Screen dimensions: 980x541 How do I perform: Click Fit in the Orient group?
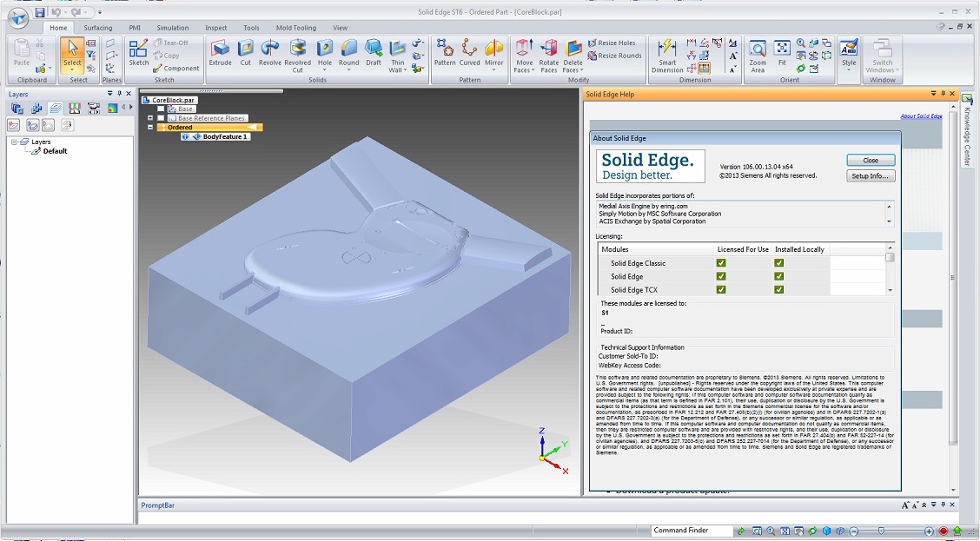(782, 53)
